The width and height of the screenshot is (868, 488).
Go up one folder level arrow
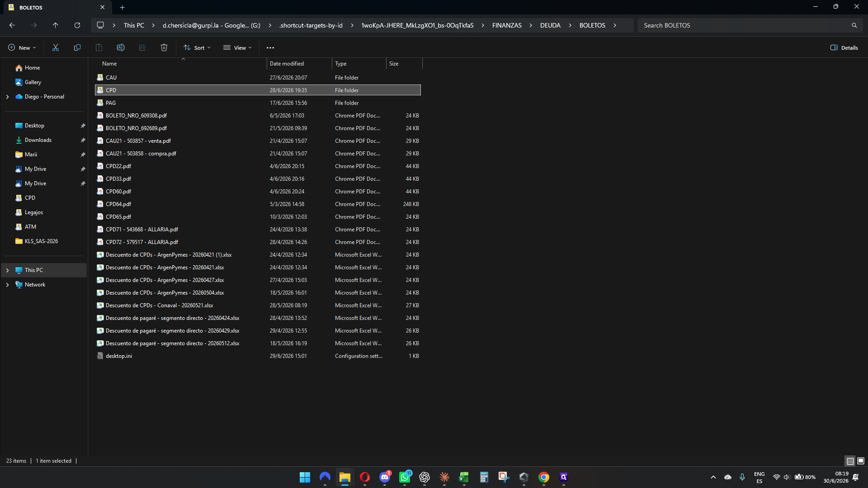[56, 25]
